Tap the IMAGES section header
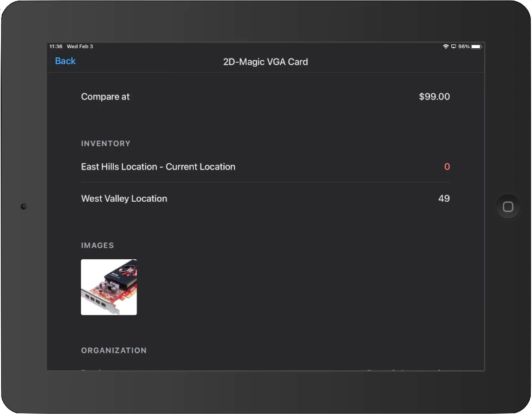532x416 pixels. (x=97, y=246)
